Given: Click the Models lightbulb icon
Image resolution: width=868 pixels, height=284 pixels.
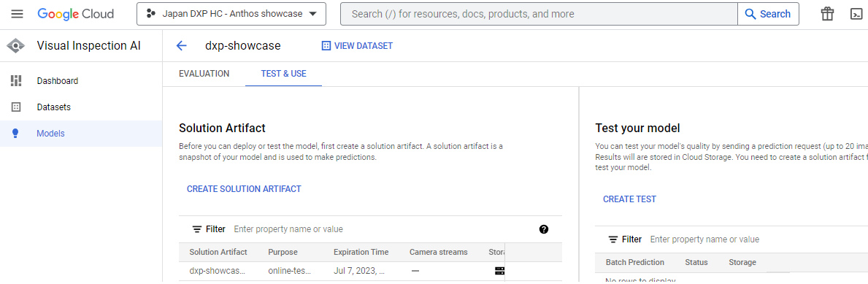Looking at the screenshot, I should tap(15, 134).
